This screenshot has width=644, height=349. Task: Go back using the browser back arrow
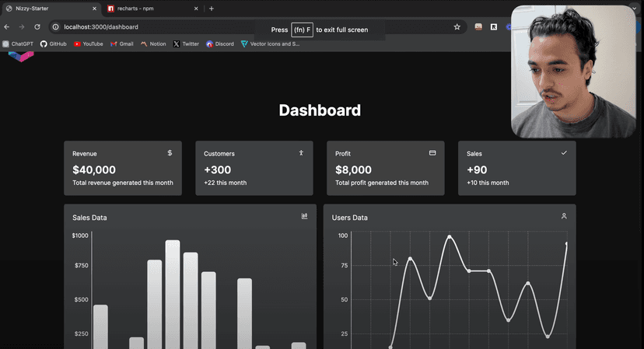pyautogui.click(x=7, y=26)
